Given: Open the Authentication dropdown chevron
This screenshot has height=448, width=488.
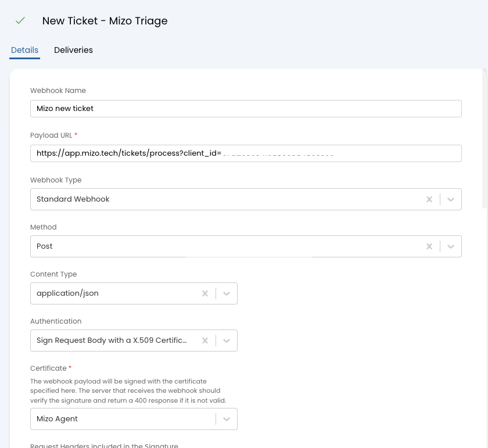Looking at the screenshot, I should coord(227,341).
